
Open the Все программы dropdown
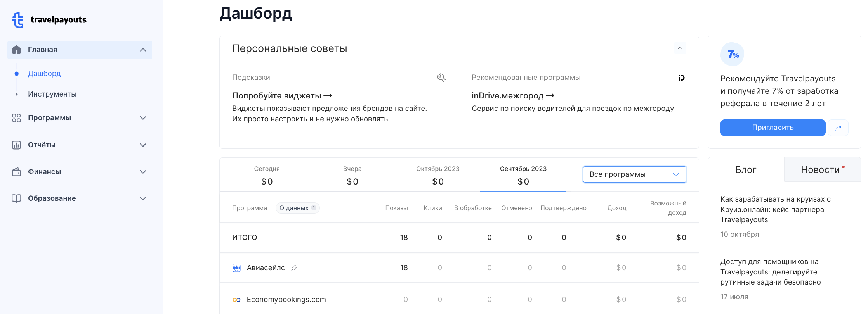point(634,174)
